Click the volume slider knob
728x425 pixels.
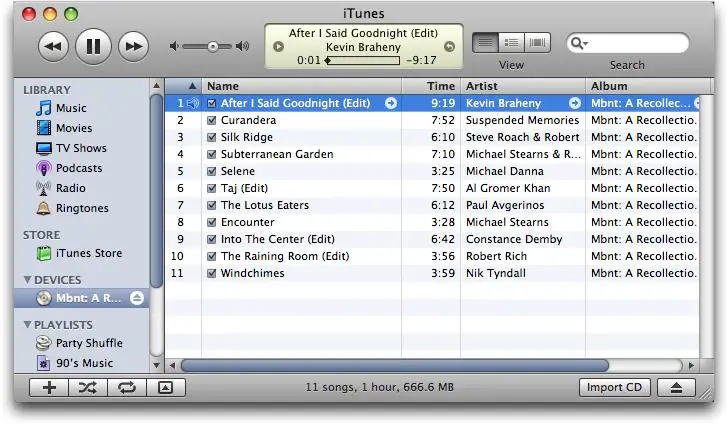[x=213, y=46]
